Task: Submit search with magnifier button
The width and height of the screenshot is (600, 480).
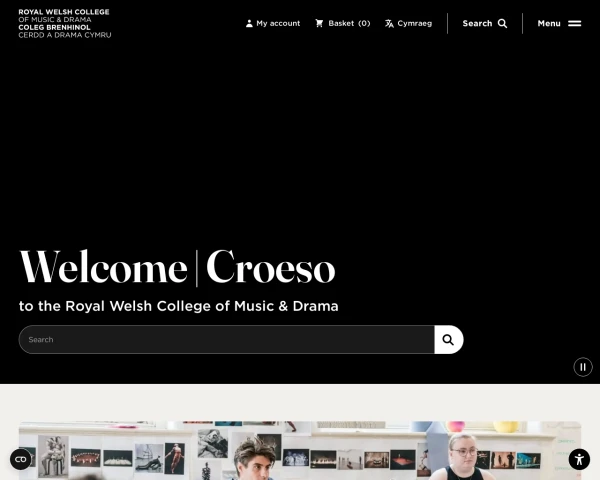Action: pos(448,340)
